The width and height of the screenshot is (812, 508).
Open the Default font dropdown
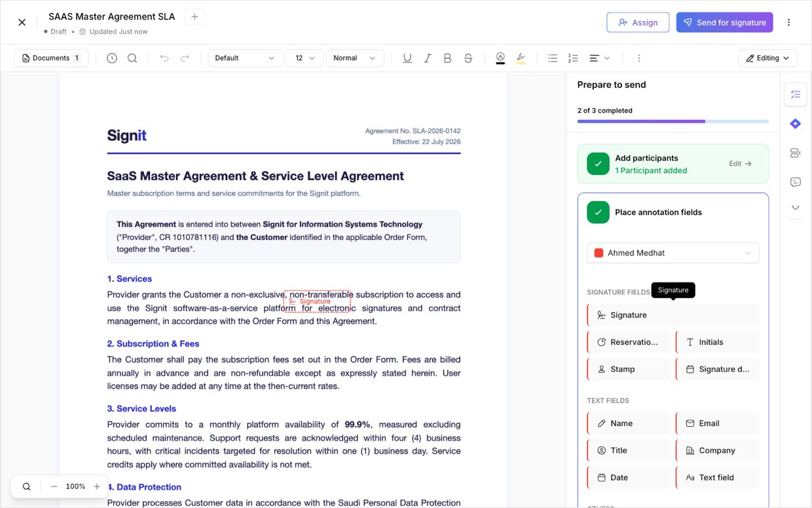(245, 58)
